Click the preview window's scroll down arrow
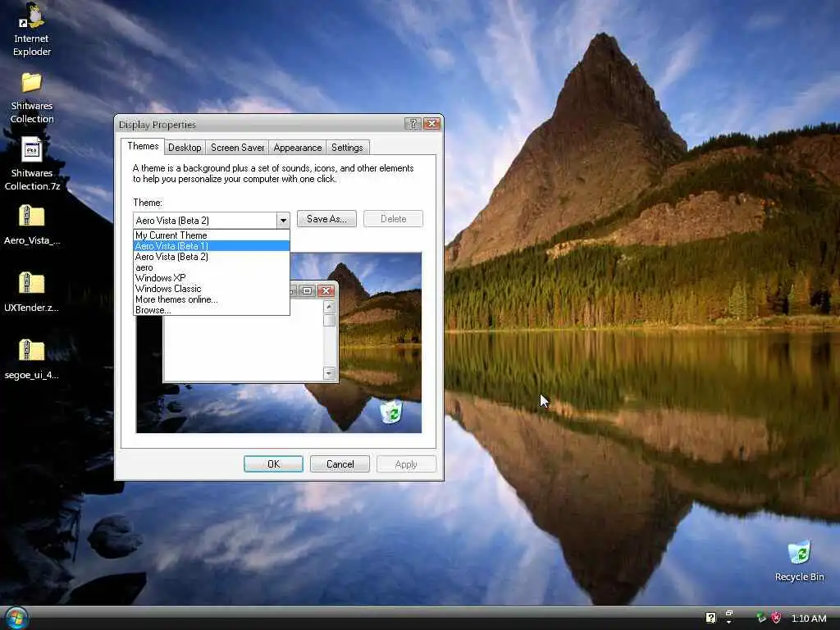Screen dimensions: 840x630 click(330, 373)
